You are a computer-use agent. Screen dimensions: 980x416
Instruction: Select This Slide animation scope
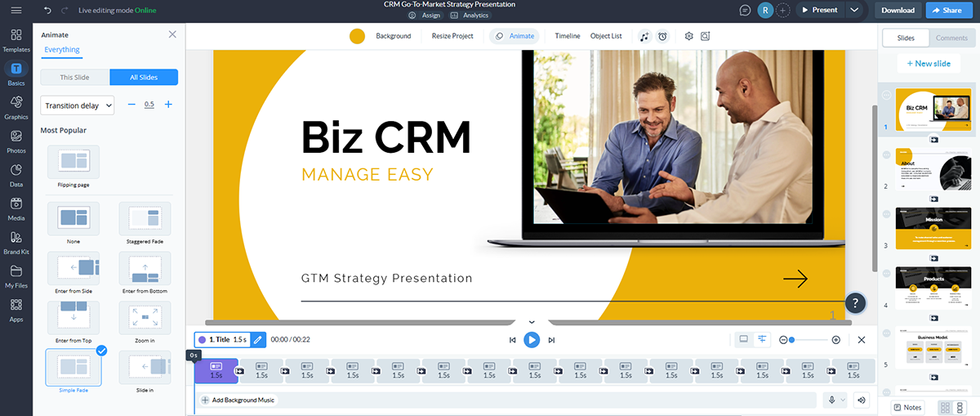pos(75,78)
